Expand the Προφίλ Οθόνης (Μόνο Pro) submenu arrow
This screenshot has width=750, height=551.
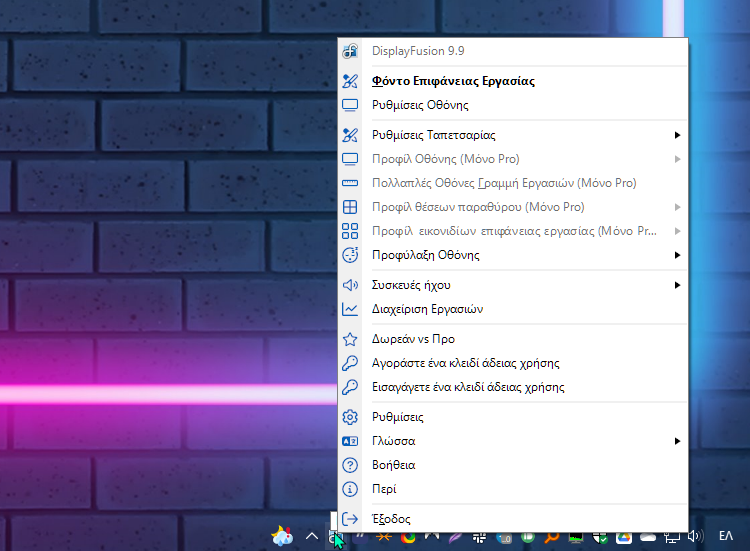click(x=677, y=159)
